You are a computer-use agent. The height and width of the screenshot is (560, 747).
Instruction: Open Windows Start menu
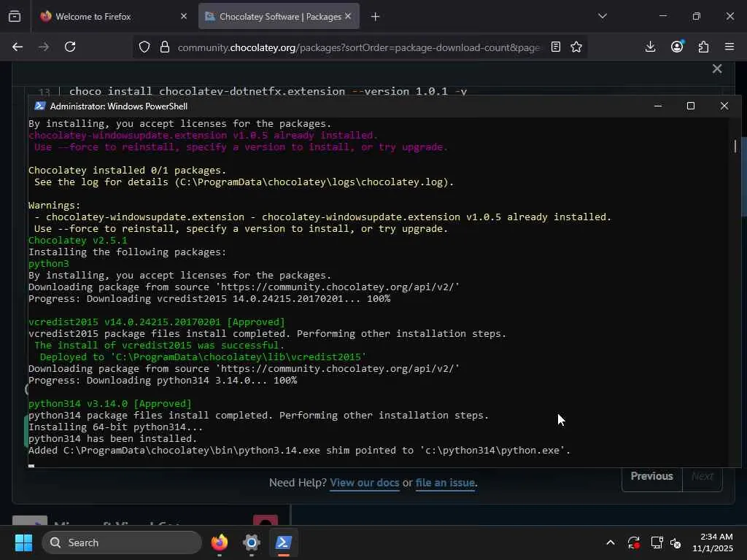[x=23, y=542]
